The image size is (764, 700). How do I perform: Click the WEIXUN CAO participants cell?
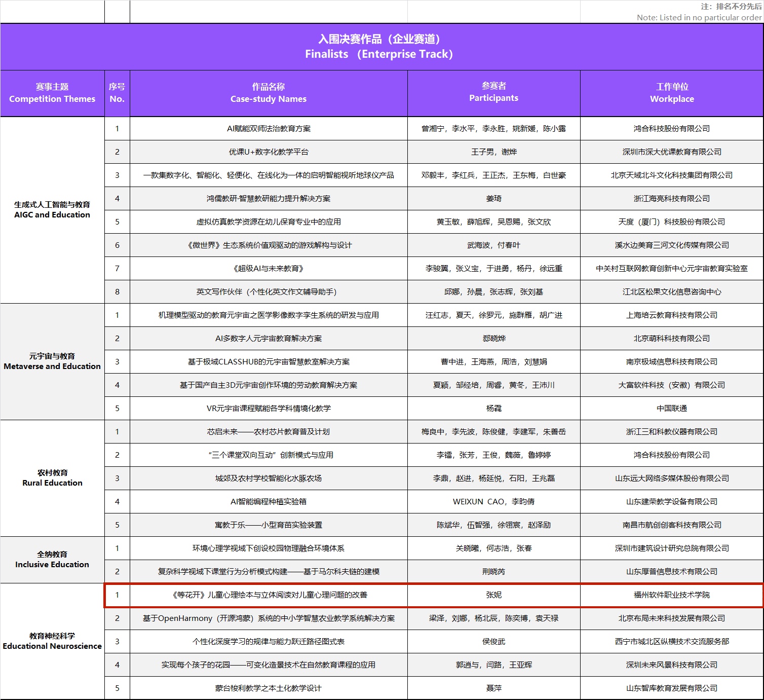(493, 502)
